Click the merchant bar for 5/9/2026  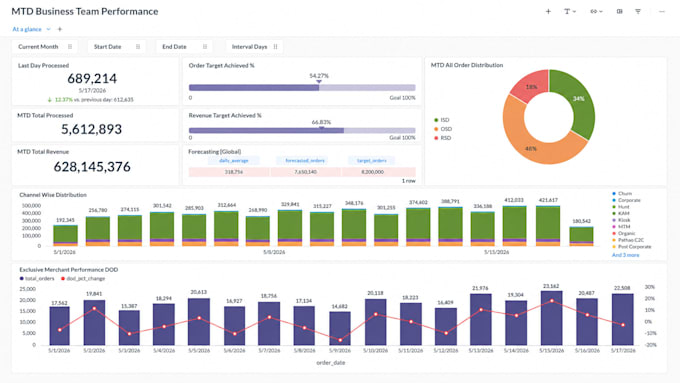[340, 328]
